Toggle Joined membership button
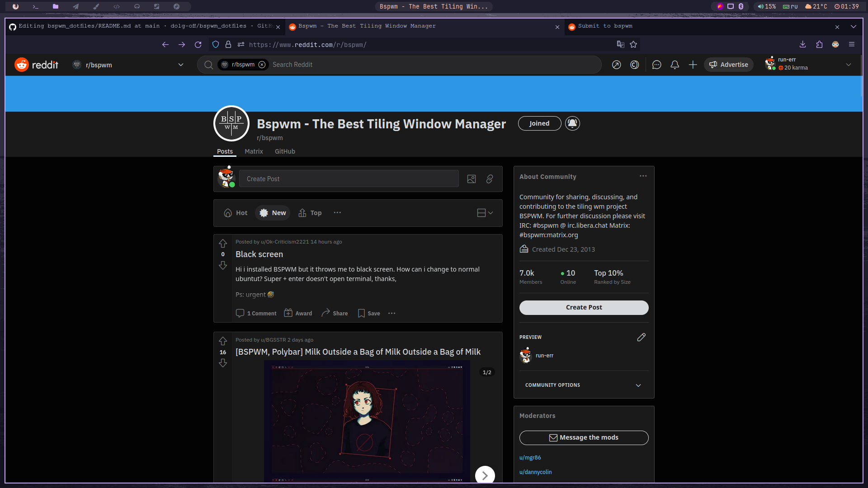The height and width of the screenshot is (488, 868). click(539, 123)
